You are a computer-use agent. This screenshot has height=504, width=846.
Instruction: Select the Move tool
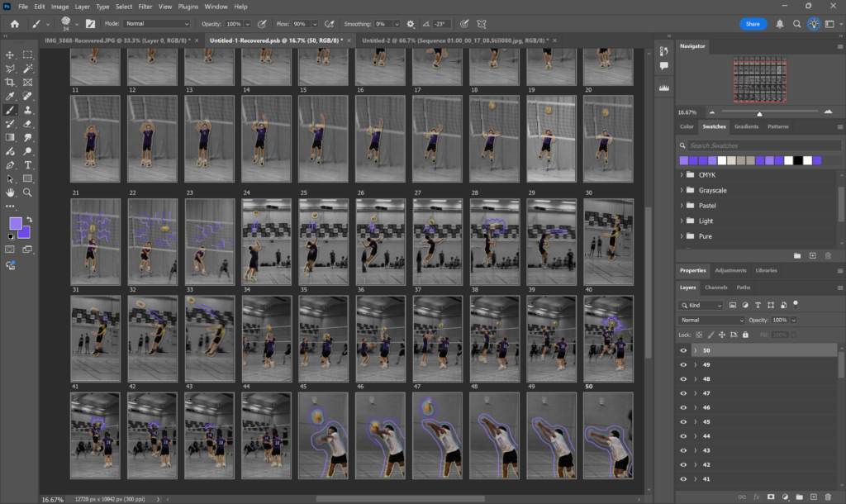coord(11,55)
